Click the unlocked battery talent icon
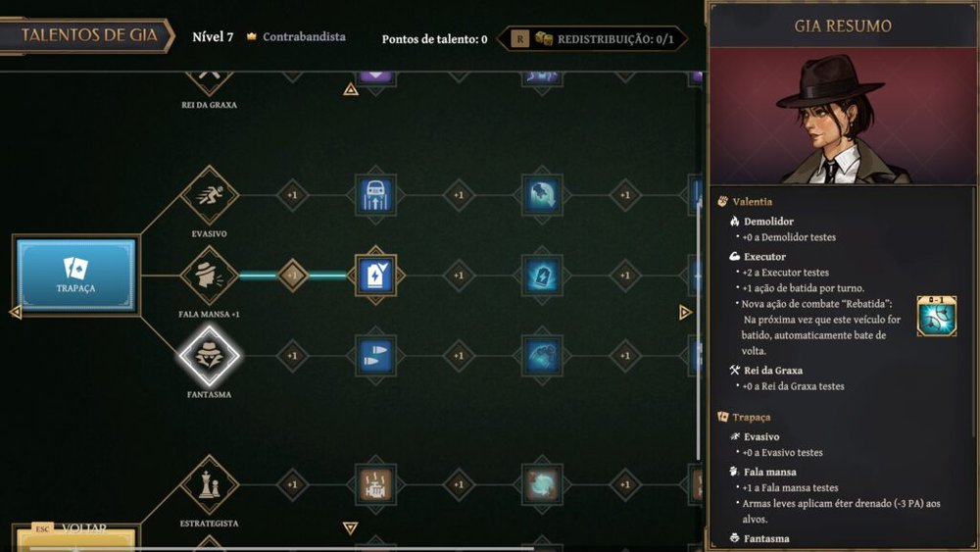 point(375,276)
